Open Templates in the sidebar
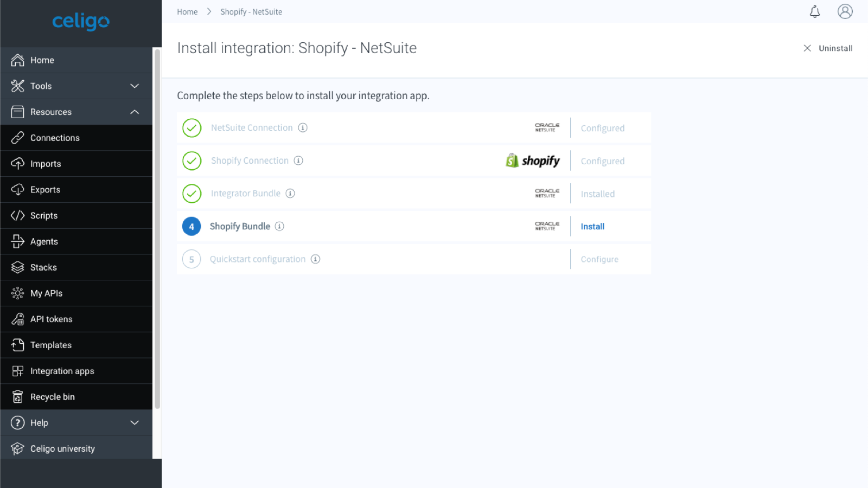The image size is (868, 488). point(76,345)
